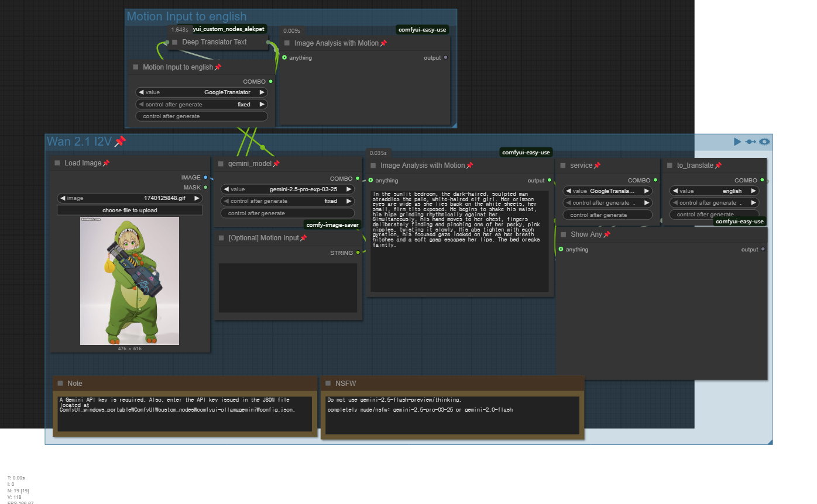Viewport: 817px width, 504px height.
Task: Collapse the Deep Translator Text node
Action: [175, 42]
